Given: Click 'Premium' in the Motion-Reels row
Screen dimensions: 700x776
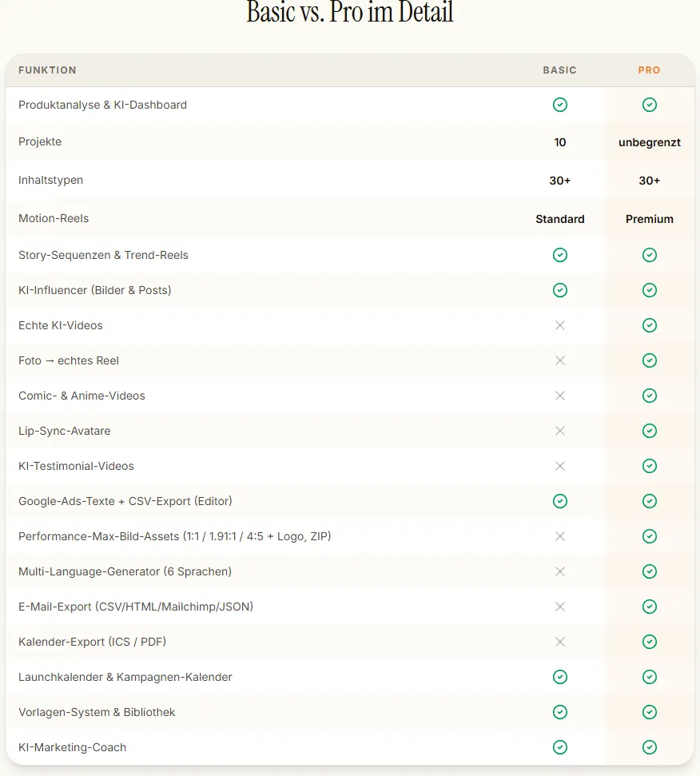Looking at the screenshot, I should pos(650,219).
